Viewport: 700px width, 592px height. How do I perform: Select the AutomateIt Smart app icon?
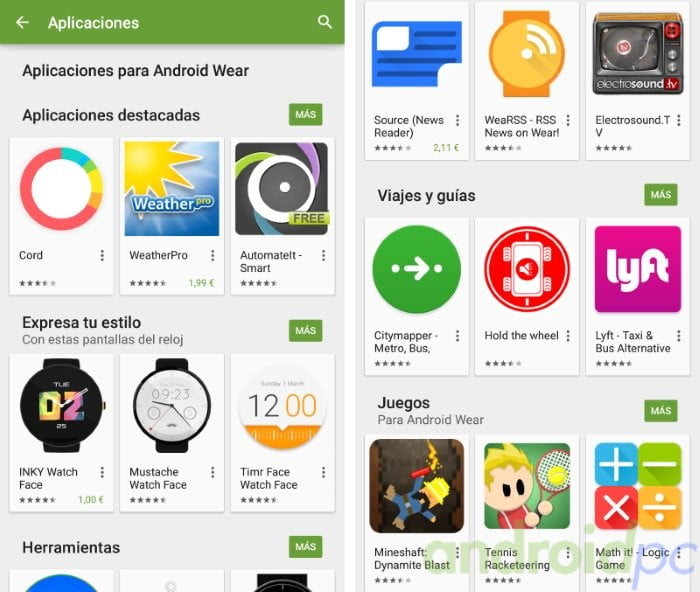coord(282,188)
